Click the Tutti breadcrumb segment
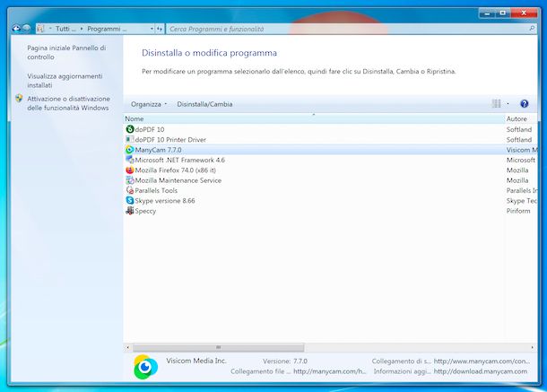The height and width of the screenshot is (392, 547). [x=65, y=29]
